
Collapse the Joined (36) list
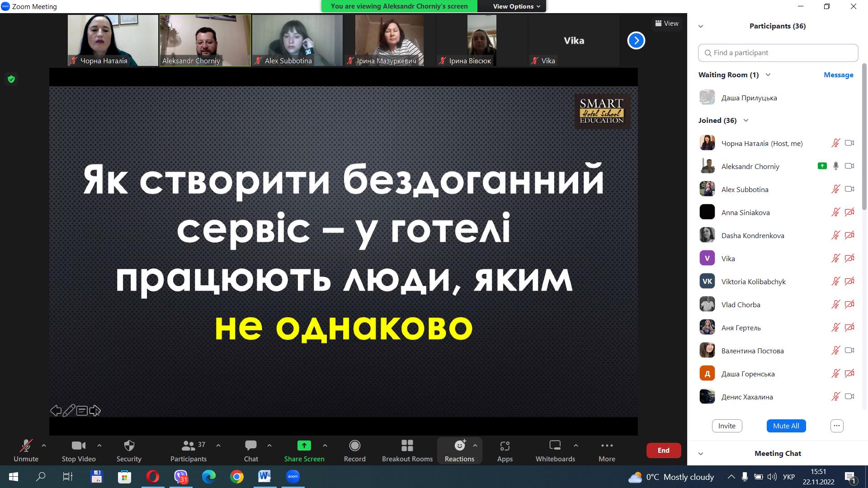pyautogui.click(x=746, y=121)
